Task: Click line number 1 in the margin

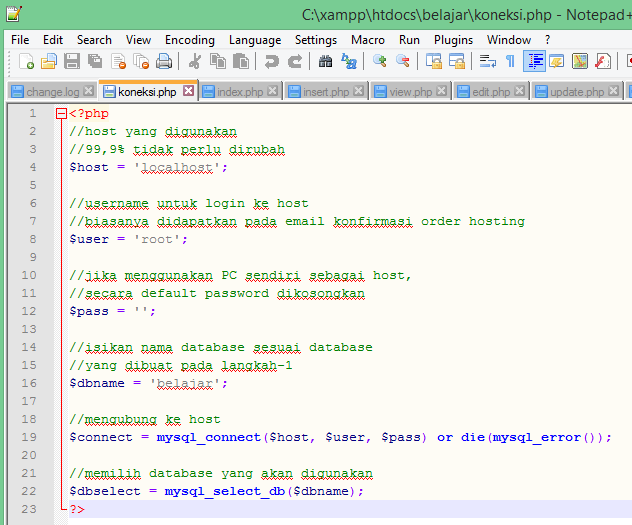Action: click(33, 114)
